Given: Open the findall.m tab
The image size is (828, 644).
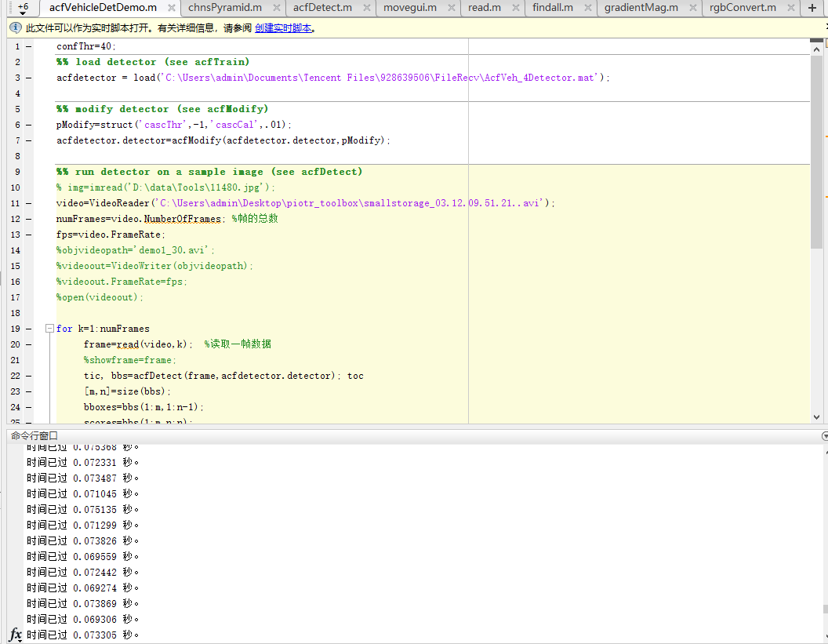Looking at the screenshot, I should pyautogui.click(x=552, y=8).
